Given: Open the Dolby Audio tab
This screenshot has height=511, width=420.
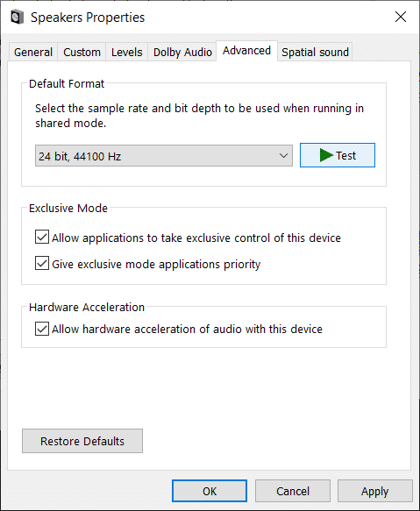Looking at the screenshot, I should point(182,52).
